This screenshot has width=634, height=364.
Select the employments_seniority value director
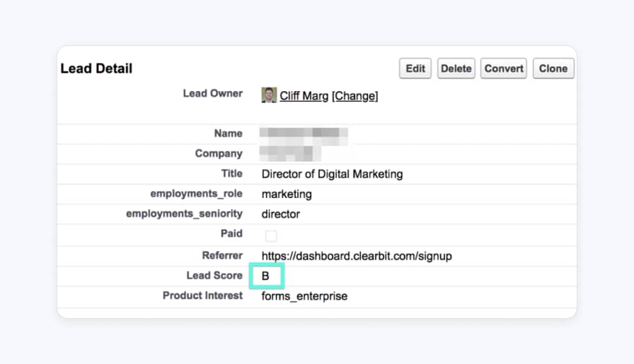(x=281, y=214)
